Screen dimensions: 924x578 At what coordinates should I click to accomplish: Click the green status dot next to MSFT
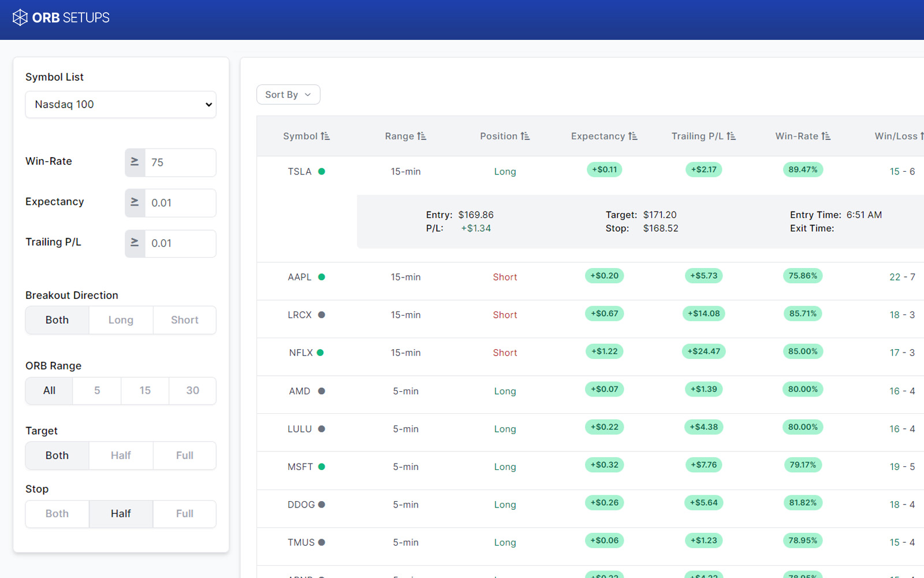point(322,467)
